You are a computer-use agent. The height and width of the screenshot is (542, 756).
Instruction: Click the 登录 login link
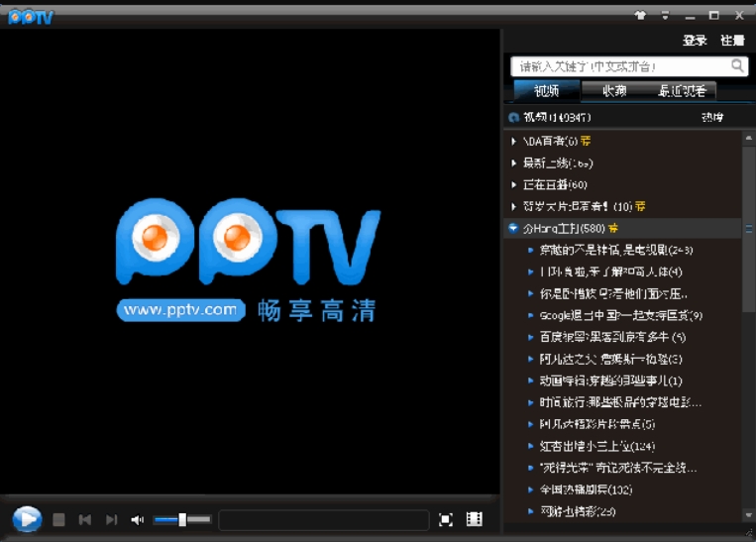pos(695,41)
